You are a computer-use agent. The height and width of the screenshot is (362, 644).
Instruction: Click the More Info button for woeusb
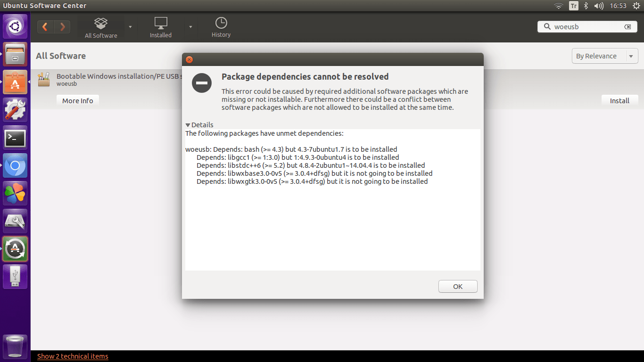78,100
